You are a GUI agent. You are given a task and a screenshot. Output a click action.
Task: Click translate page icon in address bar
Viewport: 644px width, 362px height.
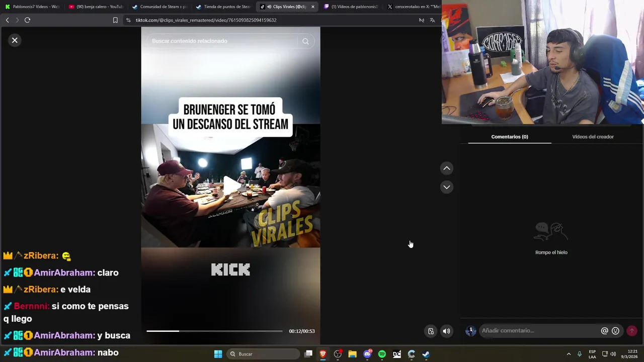coord(432,20)
